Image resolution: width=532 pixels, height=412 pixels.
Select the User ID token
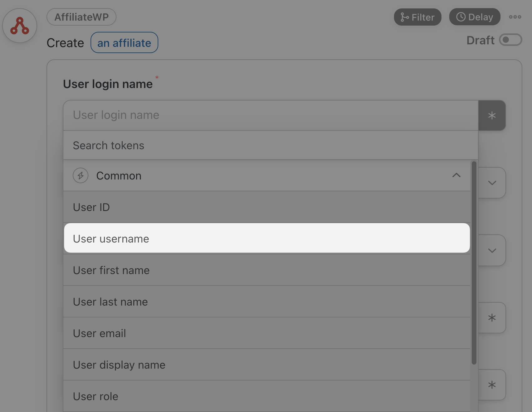[267, 207]
